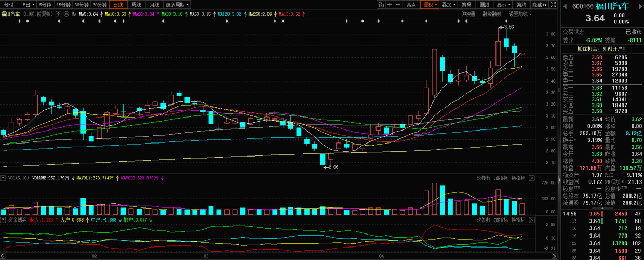The width and height of the screenshot is (644, 260).
Task: Open the 叠加 overlay dropdown
Action: pos(448,5)
